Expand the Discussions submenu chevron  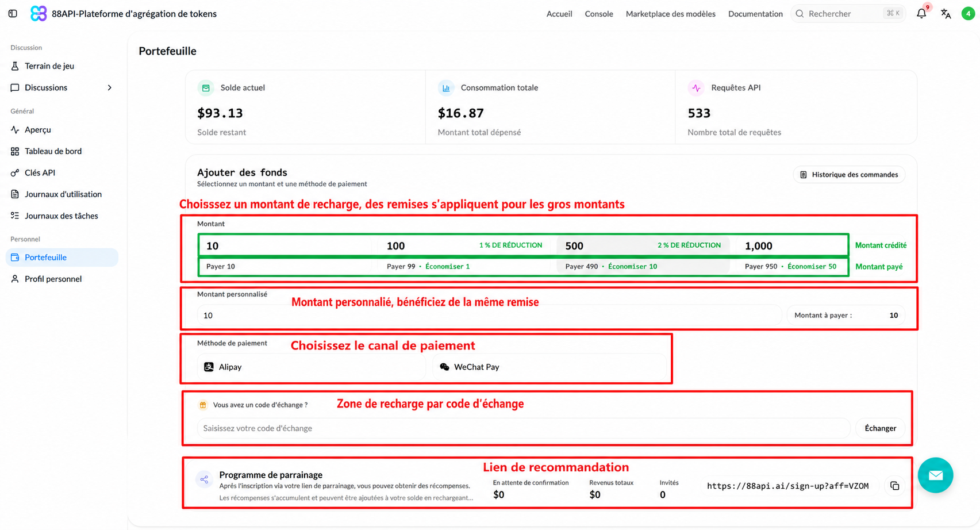tap(110, 87)
